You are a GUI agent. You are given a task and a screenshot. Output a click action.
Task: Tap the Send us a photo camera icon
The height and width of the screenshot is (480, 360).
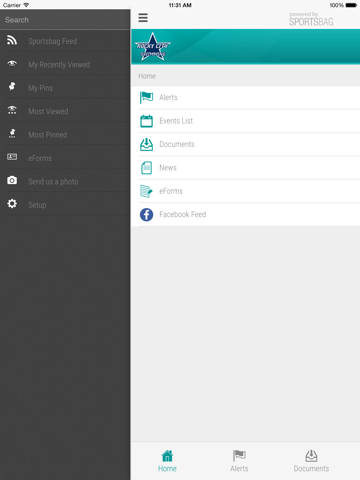pos(12,180)
